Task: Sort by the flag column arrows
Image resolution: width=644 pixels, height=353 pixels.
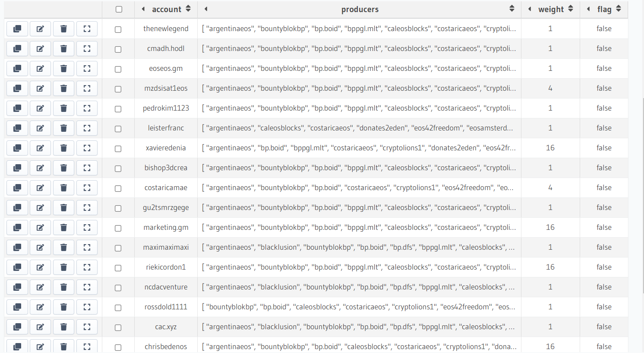Action: (619, 9)
